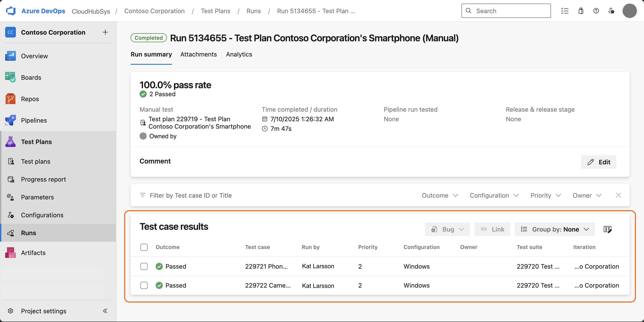This screenshot has height=322, width=644.
Task: Check the checkbox for test case 229721
Action: coord(144,266)
